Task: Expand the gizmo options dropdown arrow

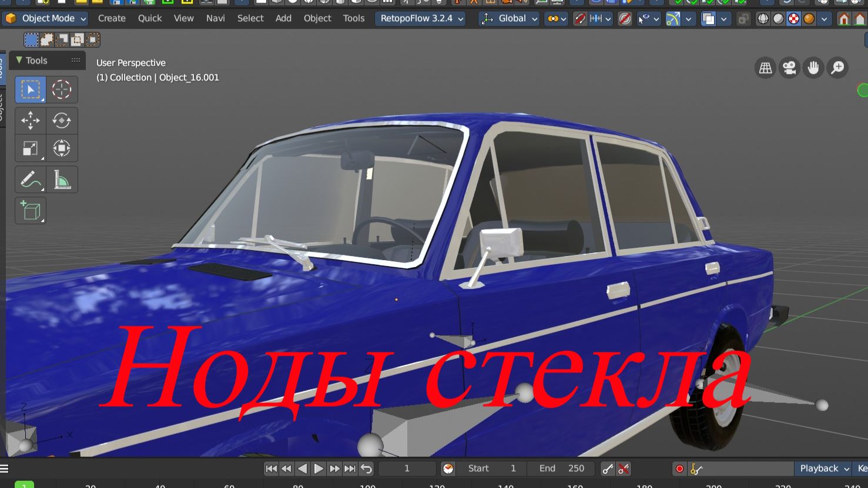Action: (688, 19)
